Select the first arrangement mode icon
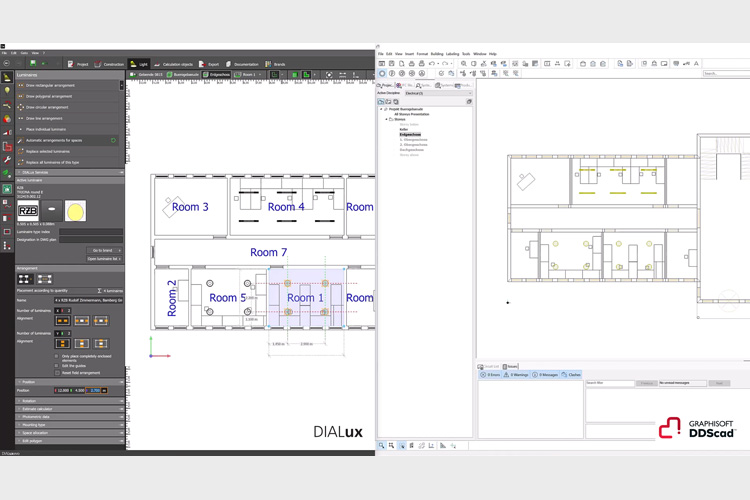The width and height of the screenshot is (750, 500). pos(25,279)
